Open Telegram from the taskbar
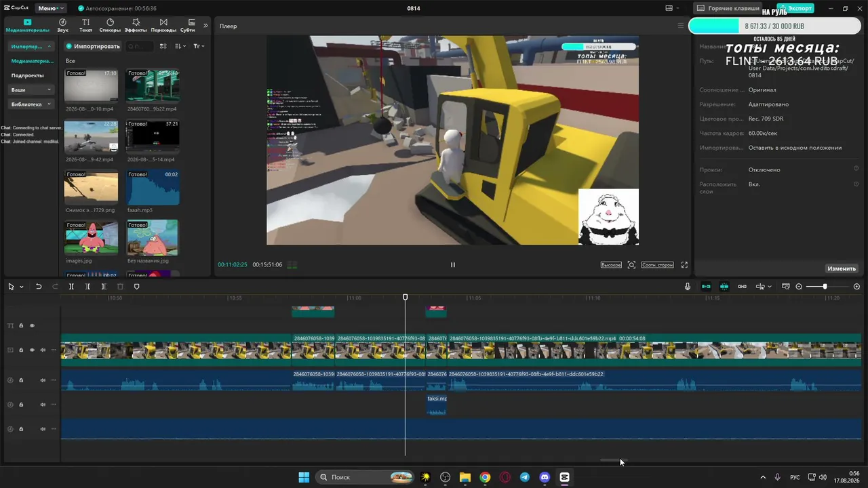Viewport: 868px width, 488px height. [x=525, y=477]
